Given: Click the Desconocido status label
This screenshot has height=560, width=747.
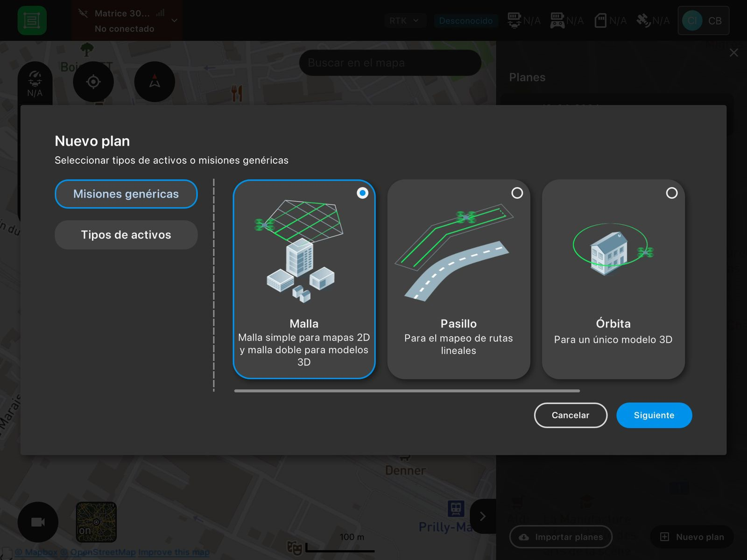Looking at the screenshot, I should tap(465, 21).
